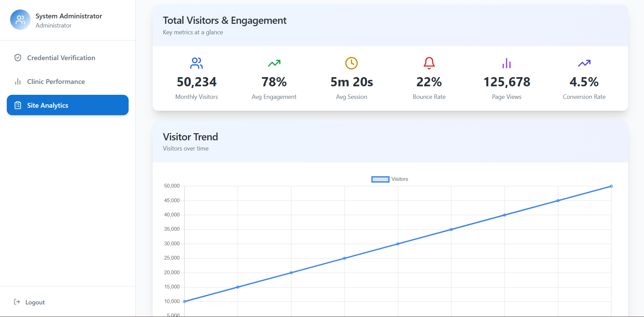Click the 35,000 y-axis label
644x317 pixels.
[172, 229]
